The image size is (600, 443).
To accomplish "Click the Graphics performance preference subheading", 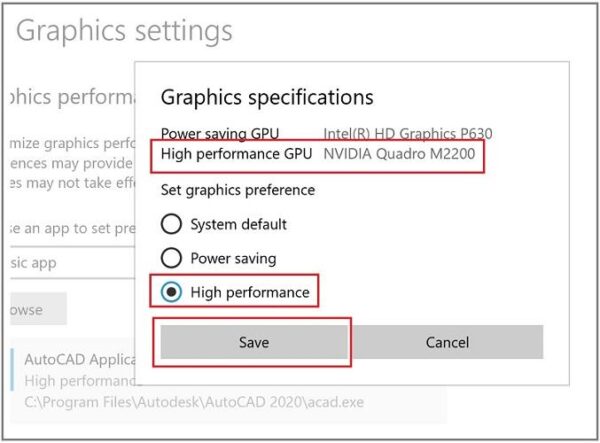I will tap(70, 98).
